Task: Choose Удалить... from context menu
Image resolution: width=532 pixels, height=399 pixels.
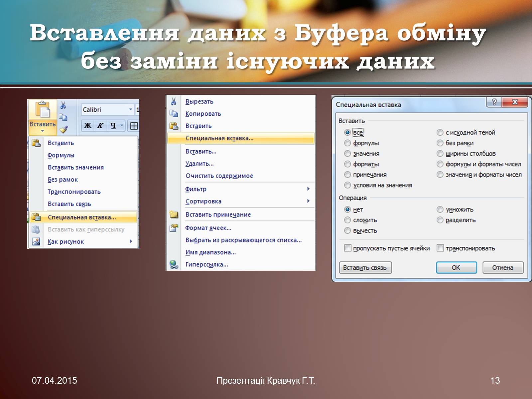Action: 241,163
